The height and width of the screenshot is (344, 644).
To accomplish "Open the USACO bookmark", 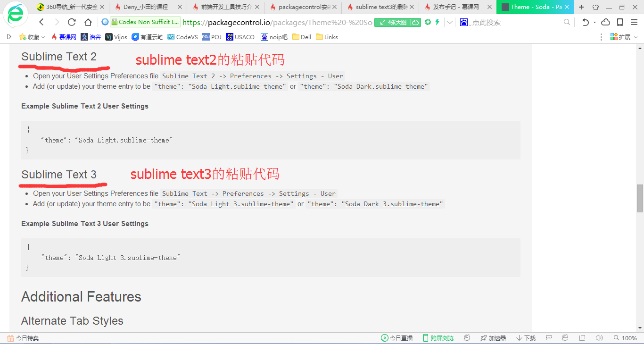I will 240,37.
